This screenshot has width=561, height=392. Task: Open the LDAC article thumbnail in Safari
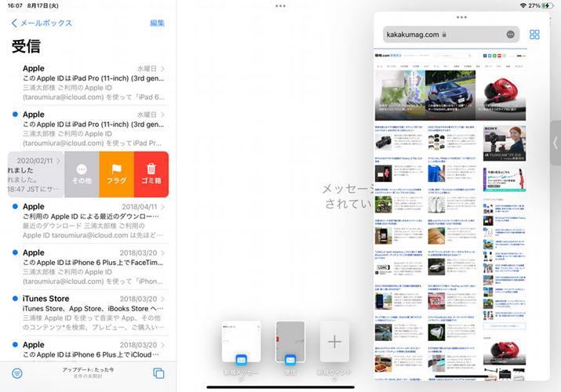383,267
